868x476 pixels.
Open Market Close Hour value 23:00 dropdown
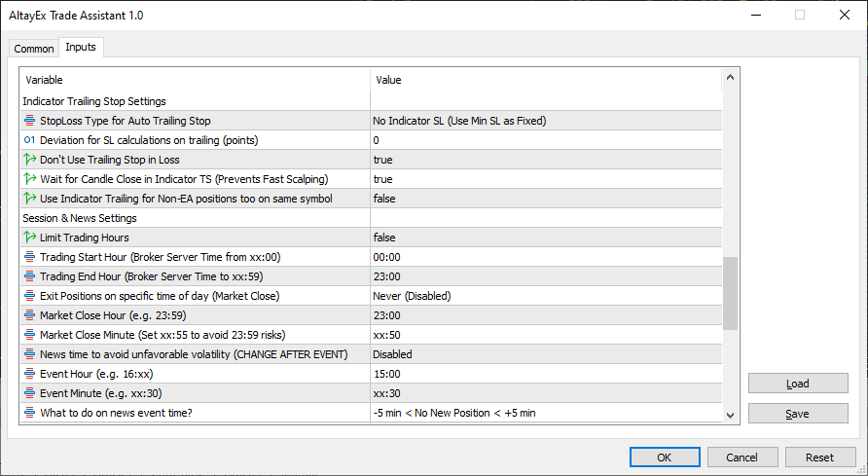546,315
